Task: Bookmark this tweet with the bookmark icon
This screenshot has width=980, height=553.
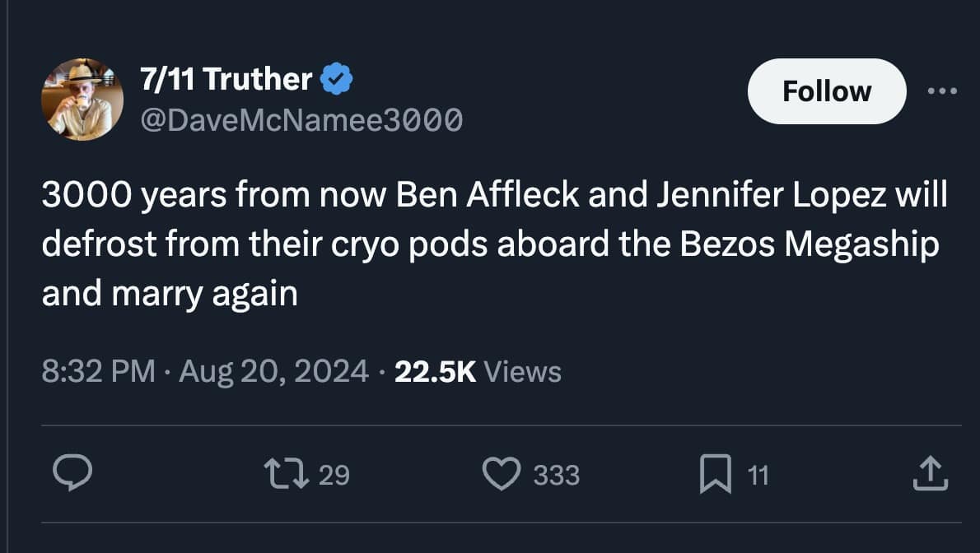Action: click(x=715, y=475)
